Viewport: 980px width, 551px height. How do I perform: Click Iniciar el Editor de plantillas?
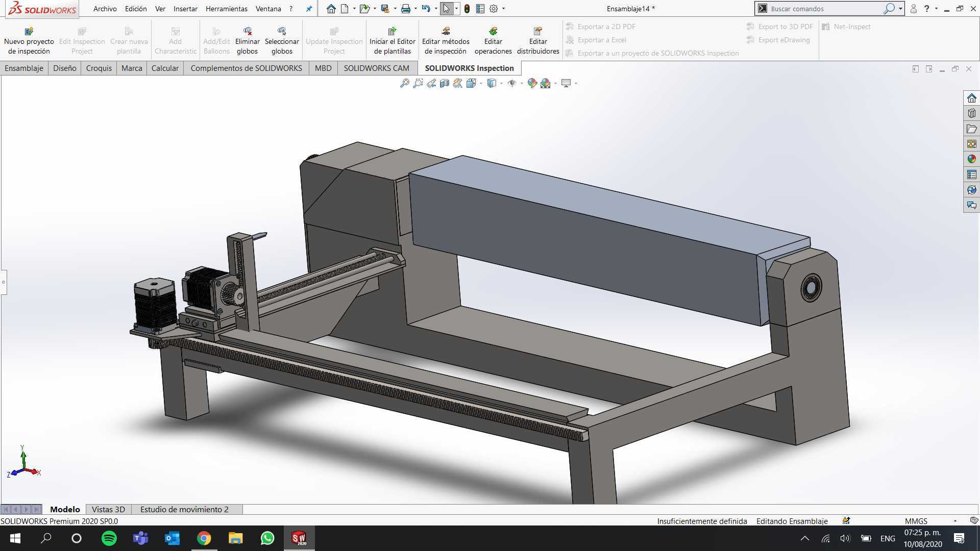pos(393,41)
